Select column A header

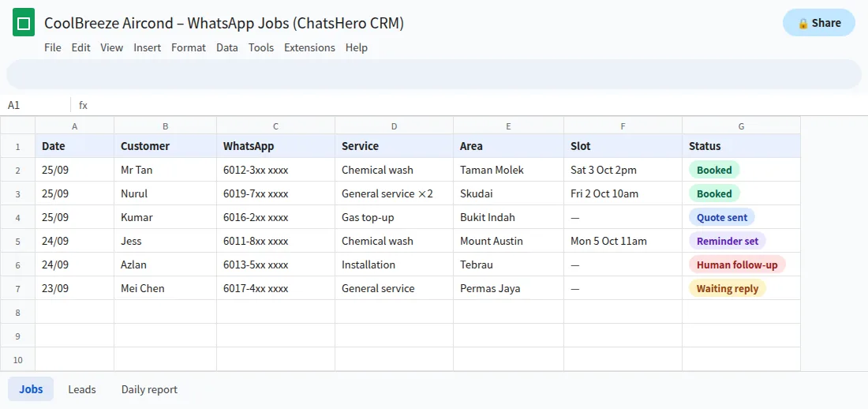[x=75, y=126]
